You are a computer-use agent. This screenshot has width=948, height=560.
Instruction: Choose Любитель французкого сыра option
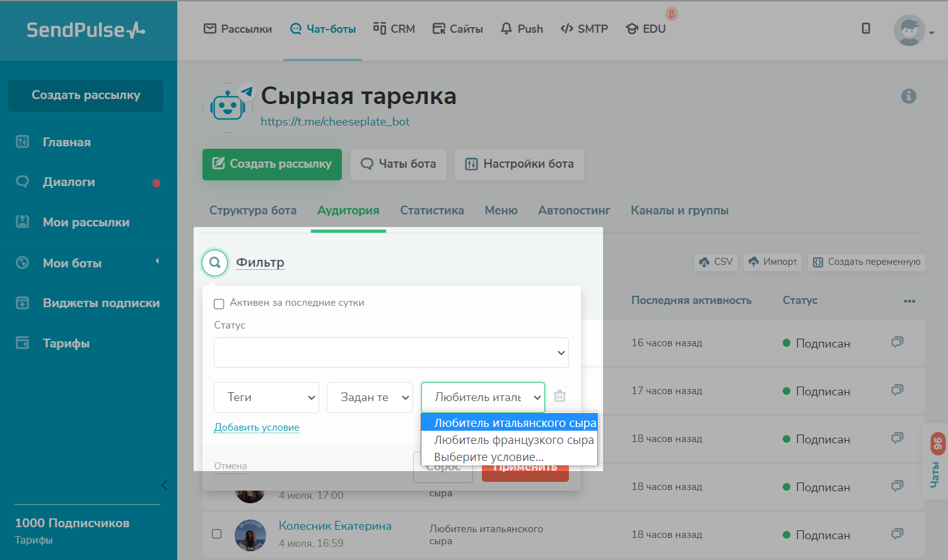pos(509,440)
